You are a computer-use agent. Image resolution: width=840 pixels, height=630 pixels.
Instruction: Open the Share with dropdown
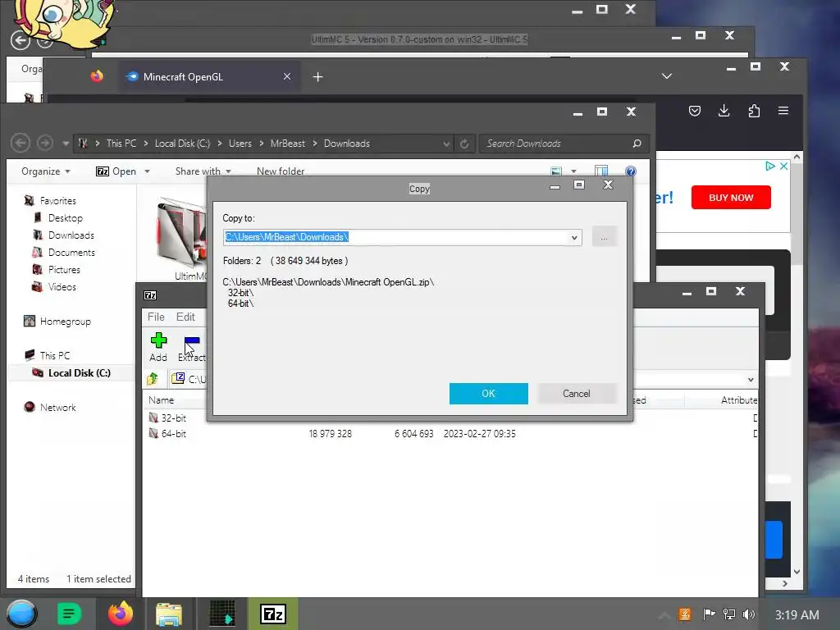tap(203, 171)
